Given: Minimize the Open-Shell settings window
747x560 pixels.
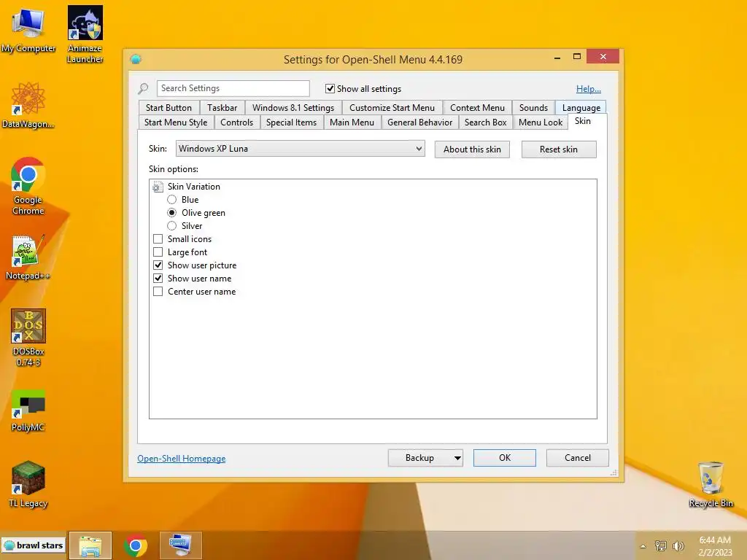Looking at the screenshot, I should (x=557, y=57).
